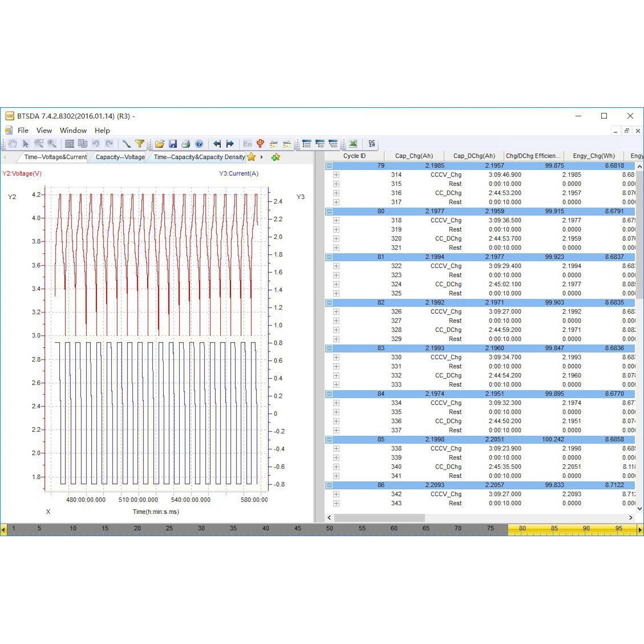
Task: Switch to the Capacity--Voltage tab
Action: click(x=120, y=157)
